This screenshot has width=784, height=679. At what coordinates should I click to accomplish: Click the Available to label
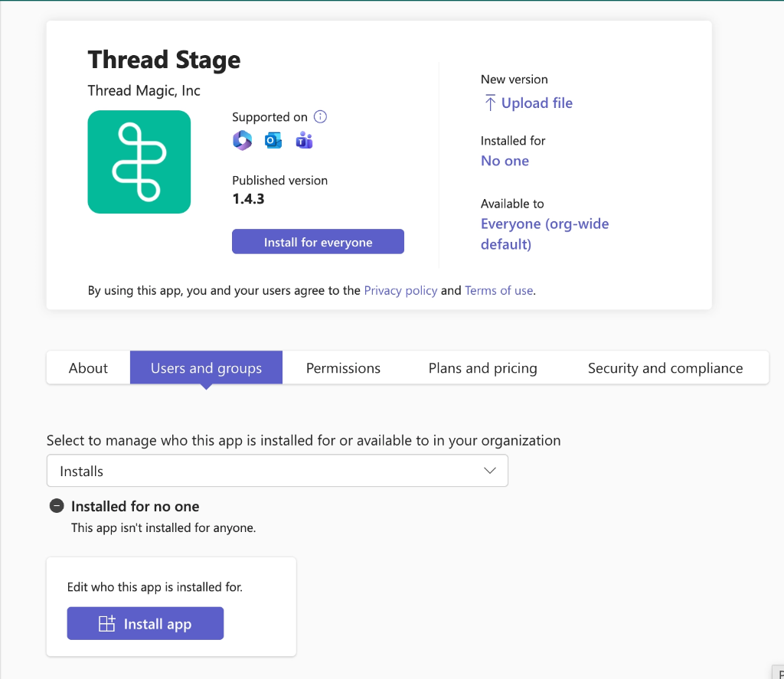pos(512,204)
